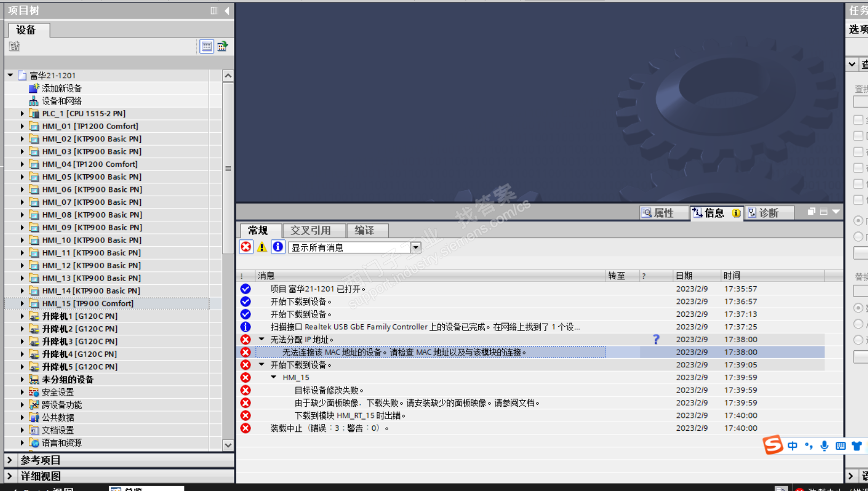Select the 由于缺少面板映像 error message
This screenshot has width=868, height=491.
[x=417, y=403]
